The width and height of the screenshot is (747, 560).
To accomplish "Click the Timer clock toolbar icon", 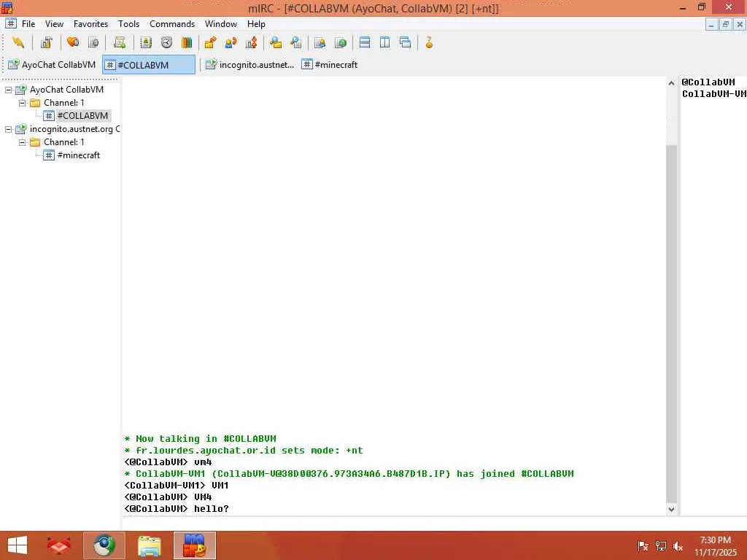I will tap(166, 43).
